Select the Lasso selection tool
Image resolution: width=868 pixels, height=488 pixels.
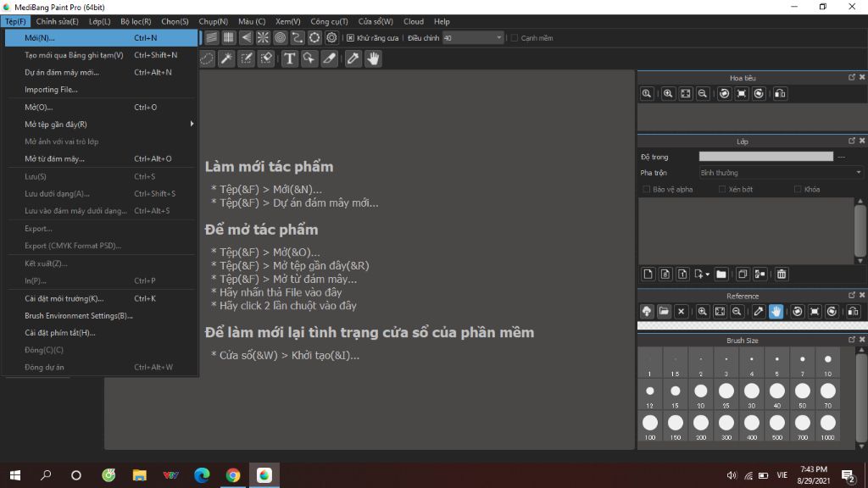pos(207,58)
